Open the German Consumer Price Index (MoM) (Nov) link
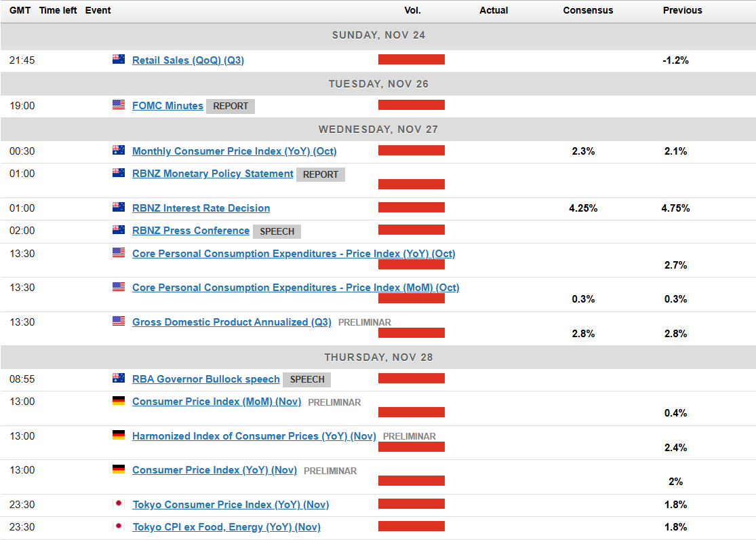756x540 pixels. coord(216,402)
